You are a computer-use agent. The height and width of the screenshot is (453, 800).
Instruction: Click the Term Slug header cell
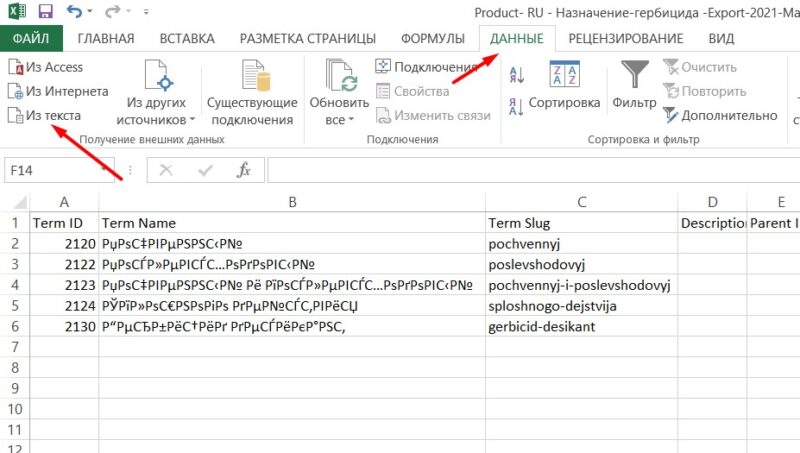tap(582, 223)
